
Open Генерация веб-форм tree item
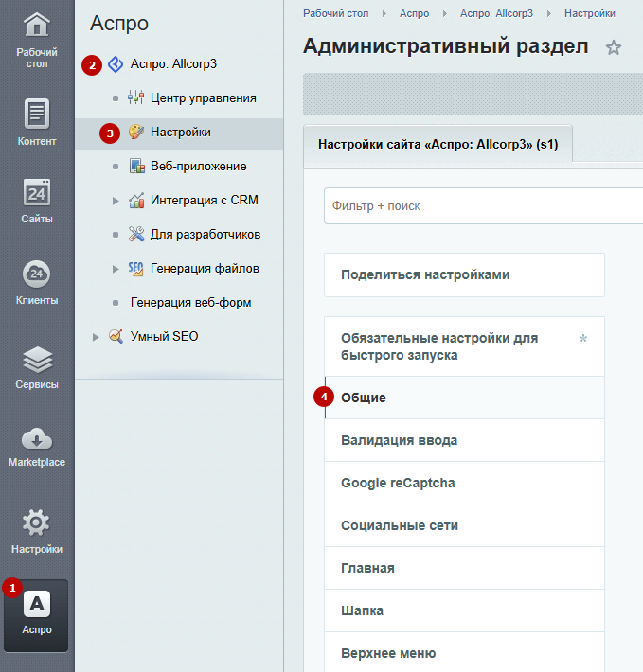[x=190, y=303]
